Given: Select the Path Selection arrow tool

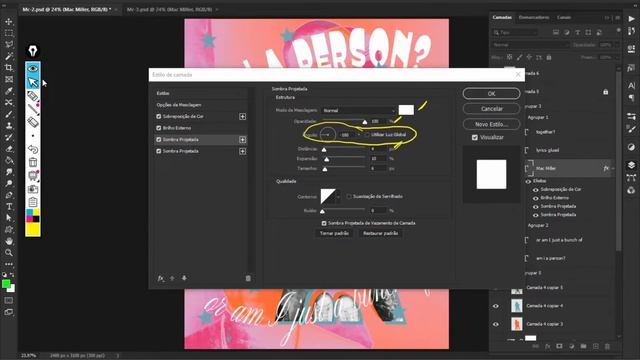Looking at the screenshot, I should click(x=9, y=218).
